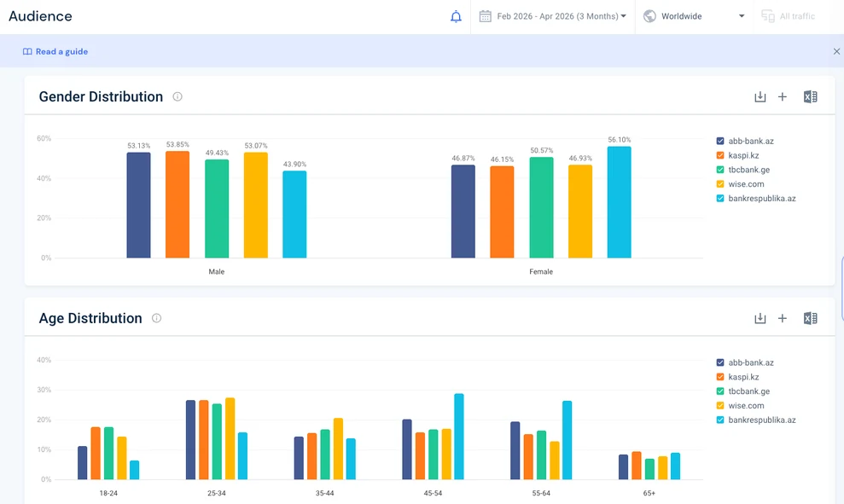Add Gender Distribution to dashboard with plus icon

[x=783, y=97]
